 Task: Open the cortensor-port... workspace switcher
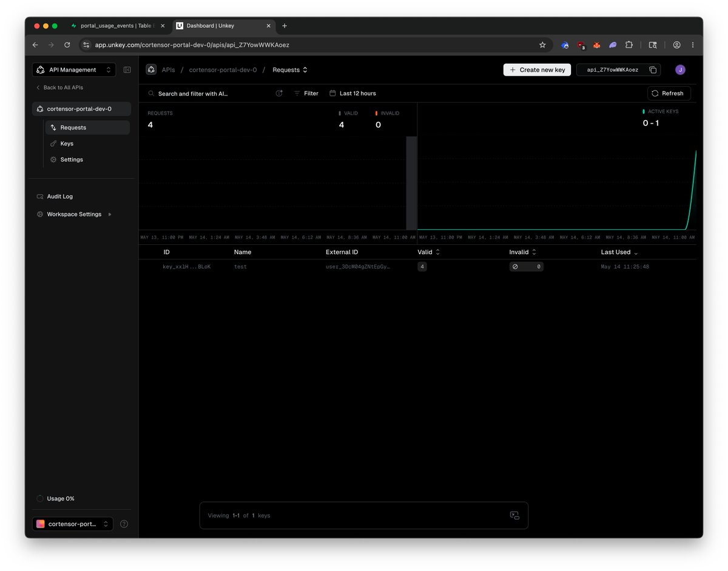[x=73, y=524]
